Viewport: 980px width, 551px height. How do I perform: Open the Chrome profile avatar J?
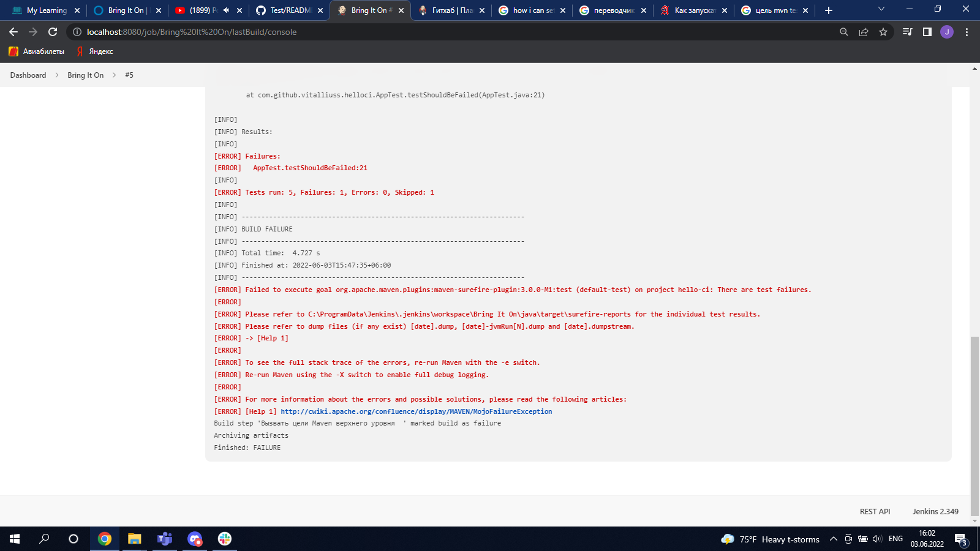pyautogui.click(x=947, y=32)
